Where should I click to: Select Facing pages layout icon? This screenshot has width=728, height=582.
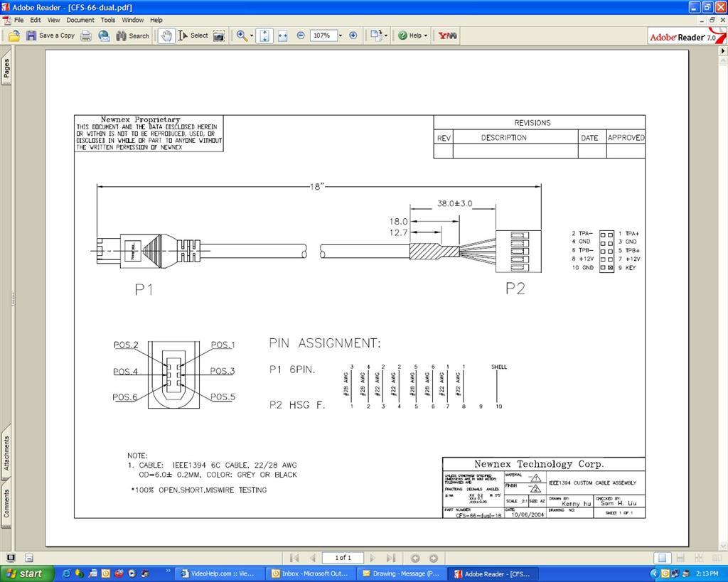tap(717, 558)
